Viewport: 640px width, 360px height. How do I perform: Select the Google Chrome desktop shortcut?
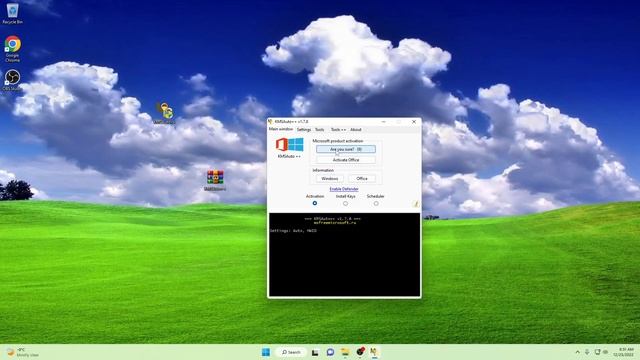click(12, 49)
